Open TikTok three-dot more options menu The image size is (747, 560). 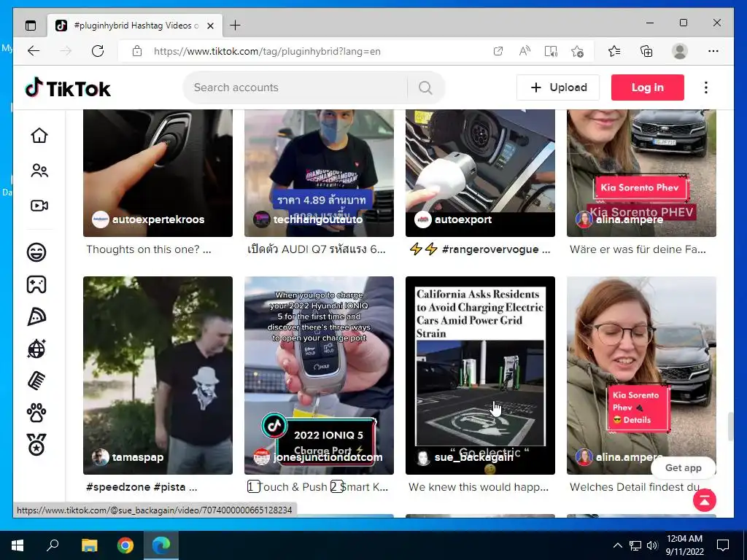[x=706, y=87]
